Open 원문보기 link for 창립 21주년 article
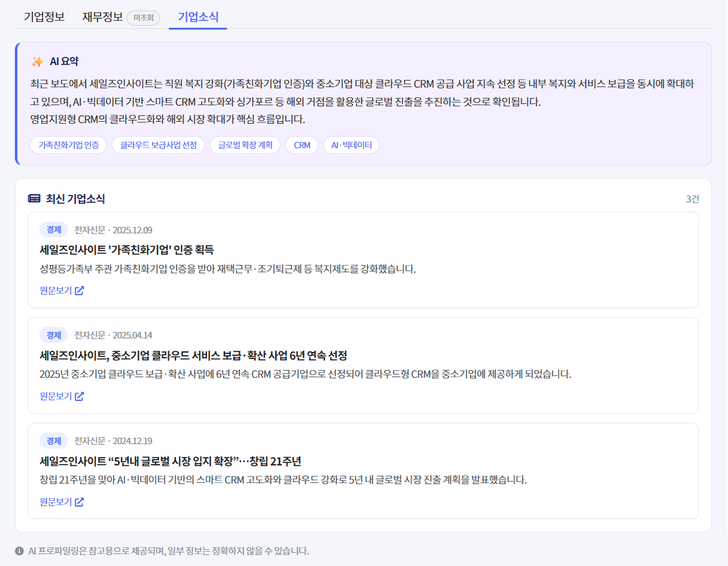This screenshot has width=728, height=566. [x=62, y=502]
